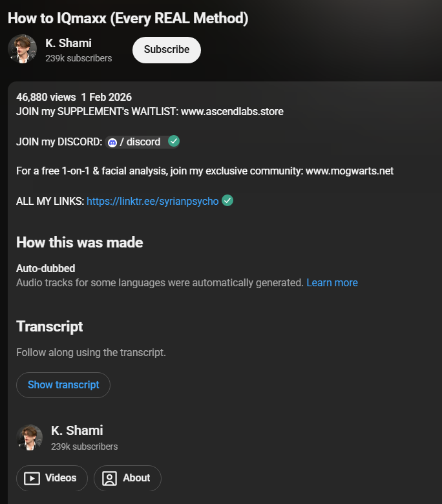442x504 pixels.
Task: Click the Auto-dubbed label
Action: pyautogui.click(x=45, y=268)
